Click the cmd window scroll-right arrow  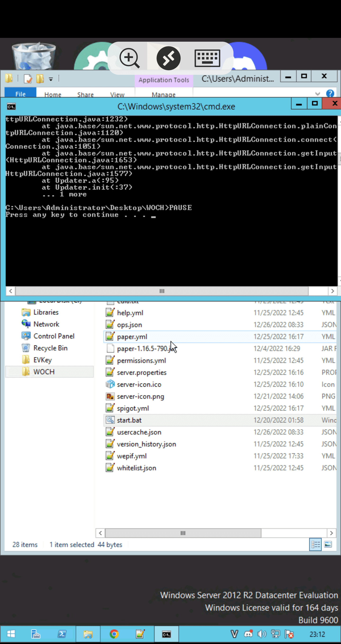[332, 291]
